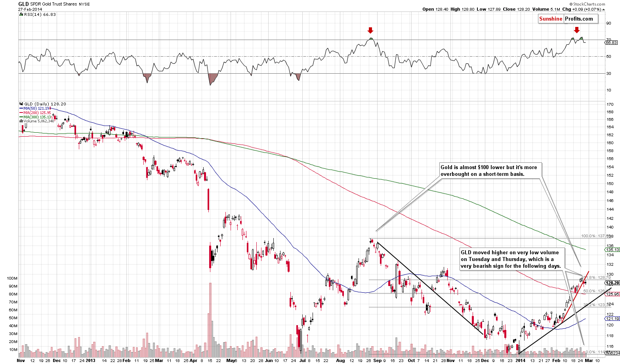Click the 135.13 MA(300) axis tag
620x364 pixels.
click(x=612, y=250)
